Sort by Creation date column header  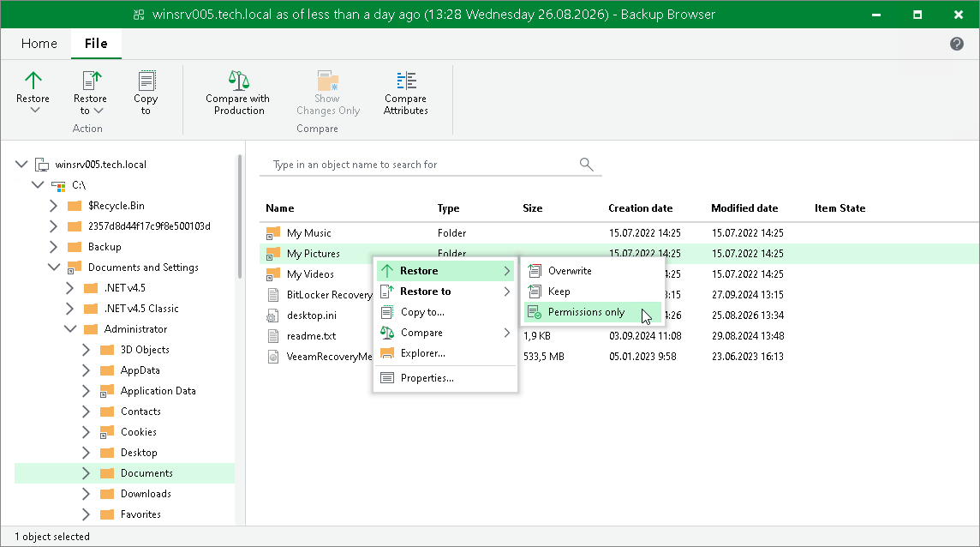tap(641, 208)
